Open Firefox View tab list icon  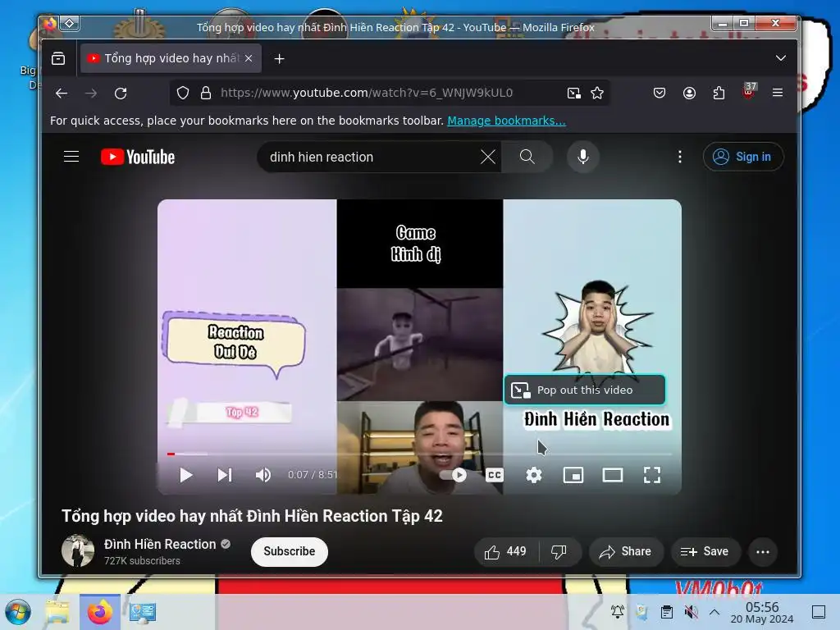pos(58,58)
